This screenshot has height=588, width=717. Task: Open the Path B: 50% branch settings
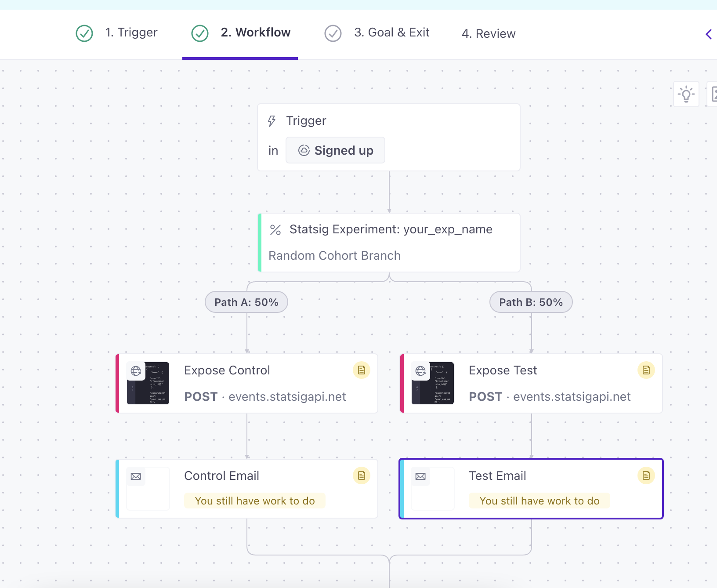[531, 302]
